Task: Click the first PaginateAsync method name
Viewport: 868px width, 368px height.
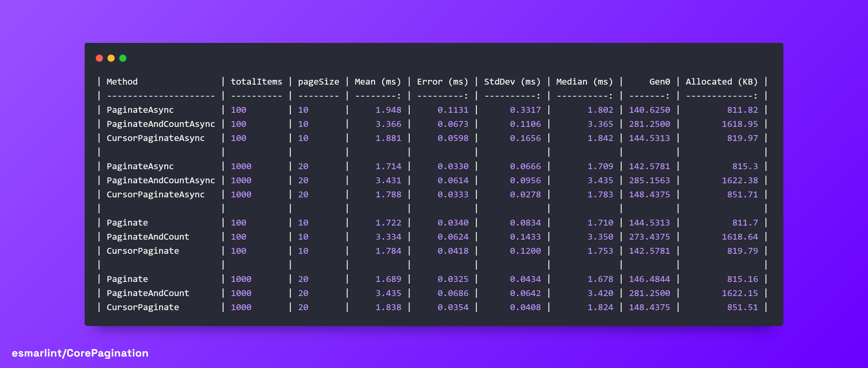Action: click(140, 110)
